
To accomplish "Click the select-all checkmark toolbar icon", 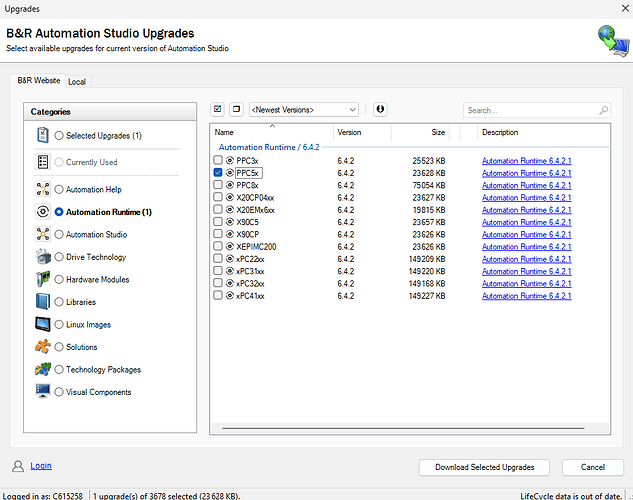I will pos(218,109).
